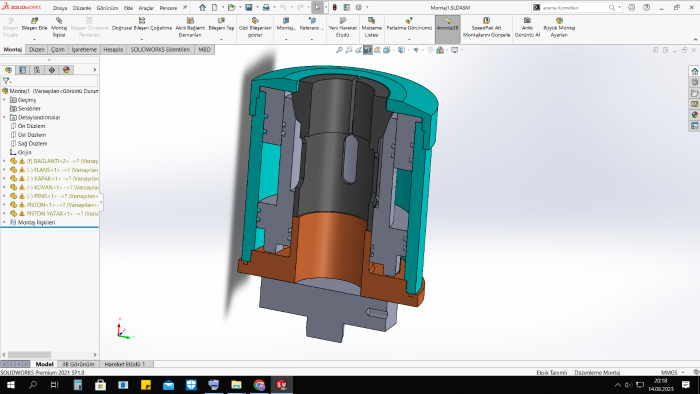Image resolution: width=700 pixels, height=394 pixels.
Task: Click the Home icon in title toolbar
Action: 202,8
